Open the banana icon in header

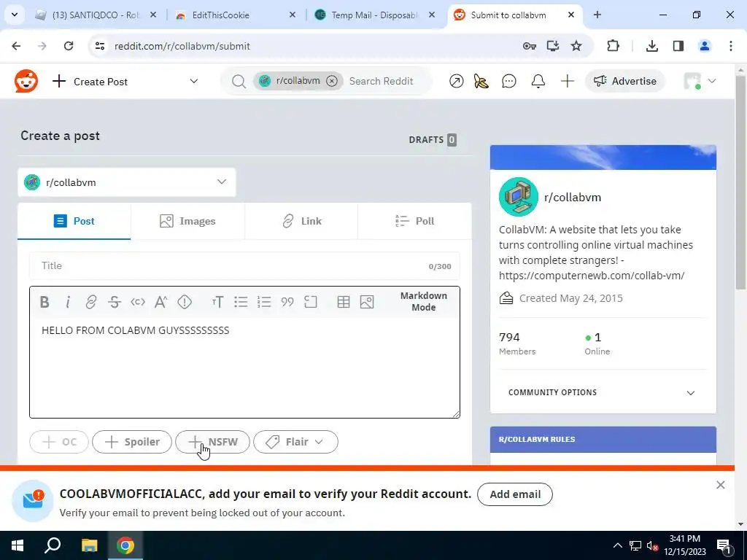(481, 82)
